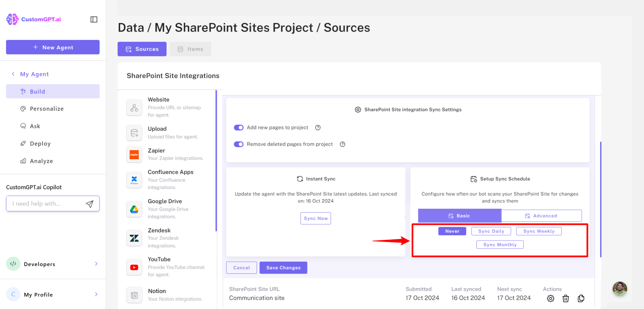This screenshot has width=644, height=309.
Task: Switch to the Items tab
Action: (190, 49)
